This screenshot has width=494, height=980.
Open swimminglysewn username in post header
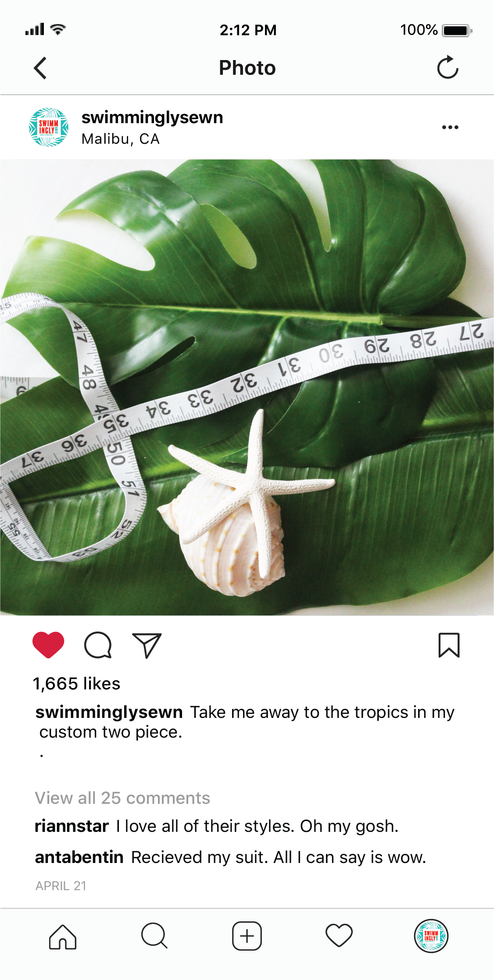pos(152,117)
